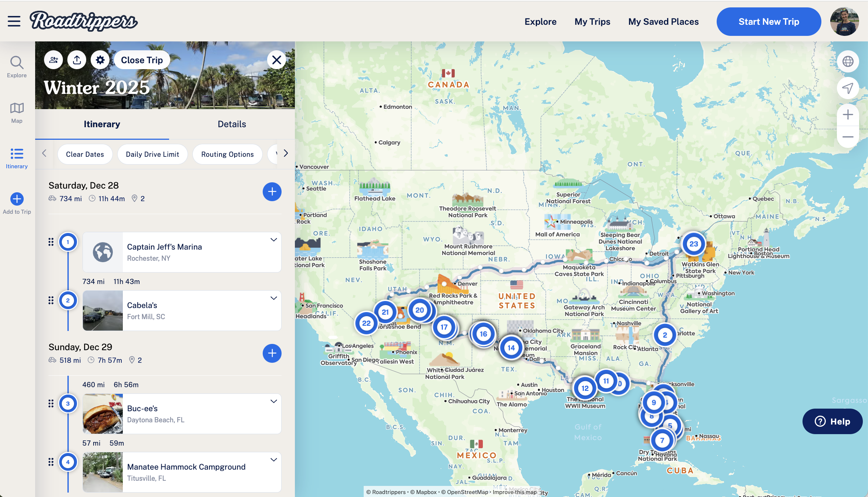Select map waypoint marker 2 near Charlotte

click(665, 335)
